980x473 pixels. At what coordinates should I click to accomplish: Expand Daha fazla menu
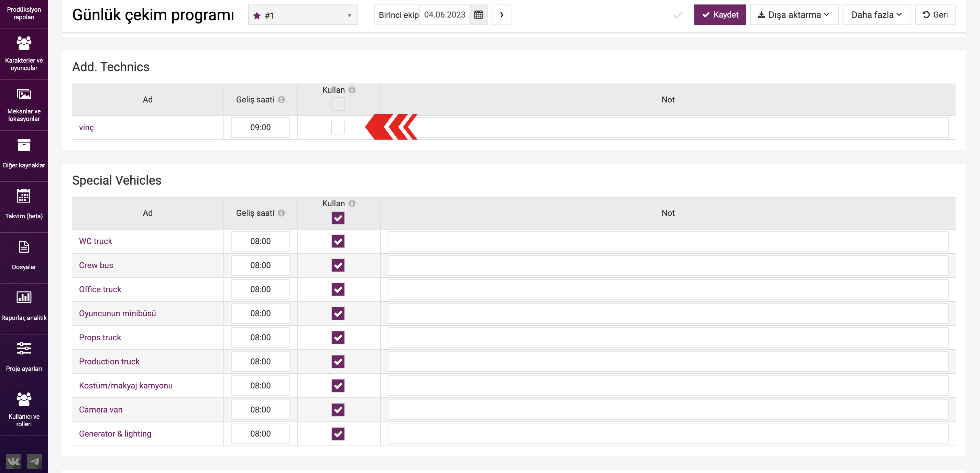(877, 15)
